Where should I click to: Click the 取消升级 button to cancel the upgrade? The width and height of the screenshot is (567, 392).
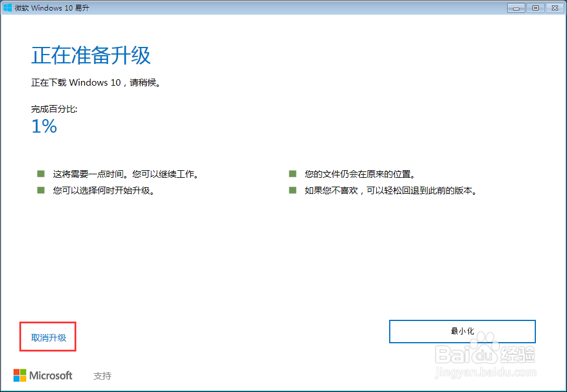click(x=48, y=336)
